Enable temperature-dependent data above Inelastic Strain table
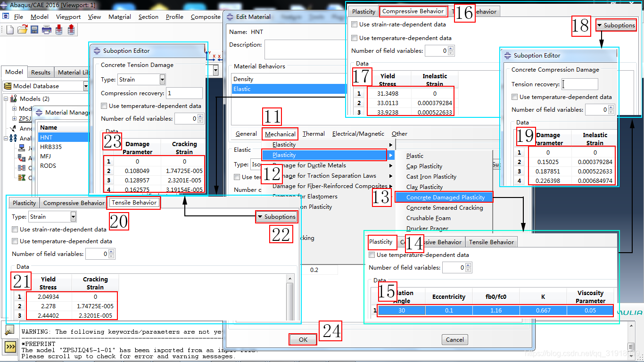The image size is (644, 362). 355,38
